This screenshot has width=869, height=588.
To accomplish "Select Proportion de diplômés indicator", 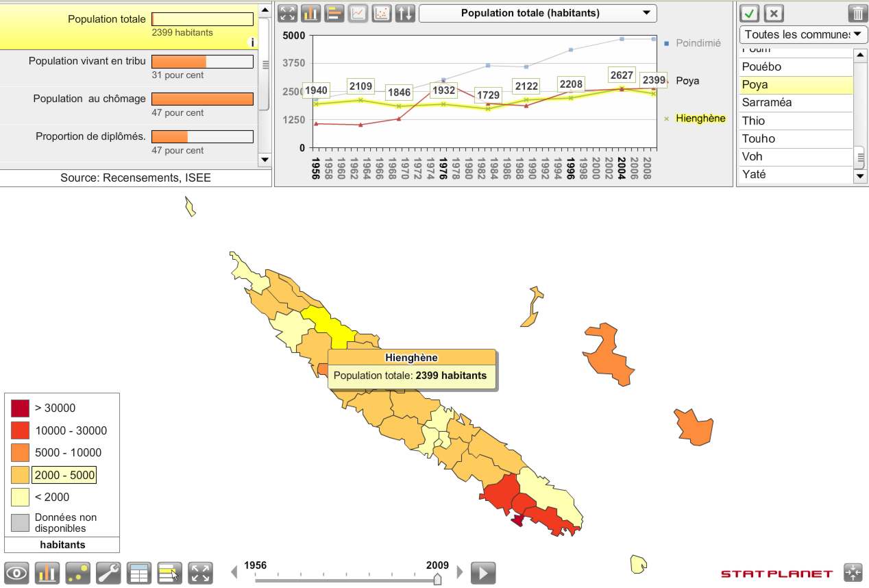I will 90,136.
